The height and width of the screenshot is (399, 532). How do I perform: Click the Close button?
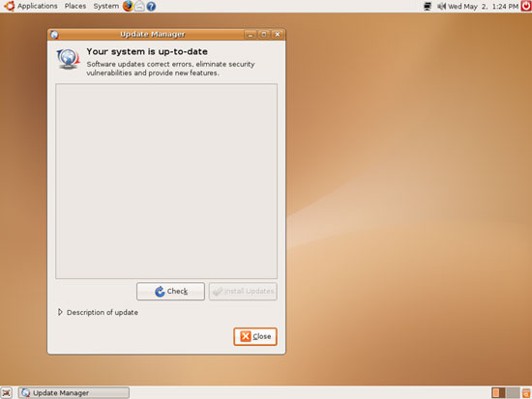point(255,336)
